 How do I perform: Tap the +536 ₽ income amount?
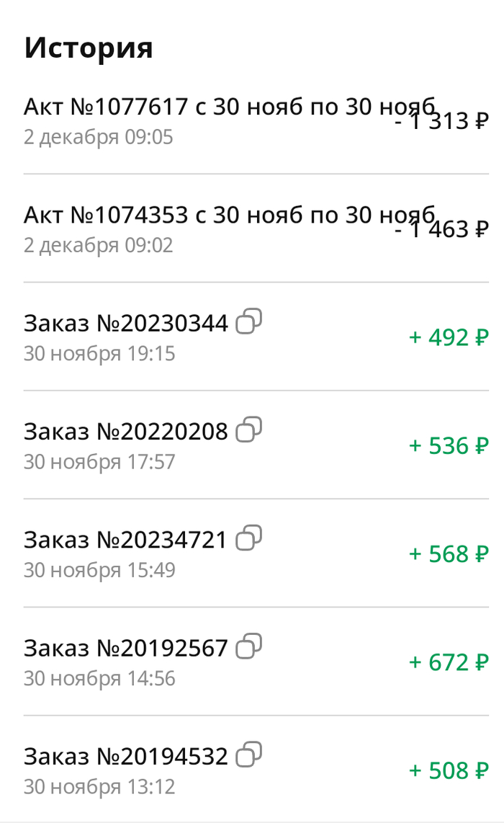pyautogui.click(x=449, y=445)
